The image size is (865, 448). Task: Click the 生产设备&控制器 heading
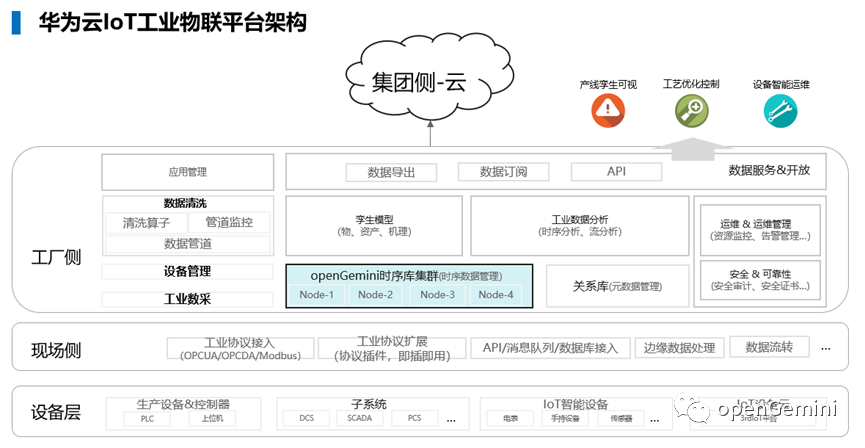[183, 404]
